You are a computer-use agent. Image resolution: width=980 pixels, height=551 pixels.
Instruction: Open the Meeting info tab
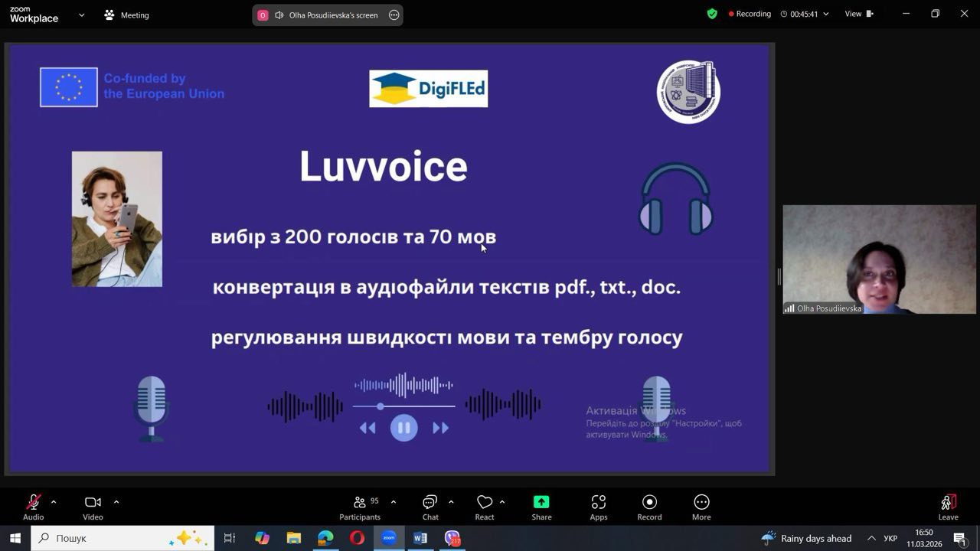pyautogui.click(x=127, y=15)
